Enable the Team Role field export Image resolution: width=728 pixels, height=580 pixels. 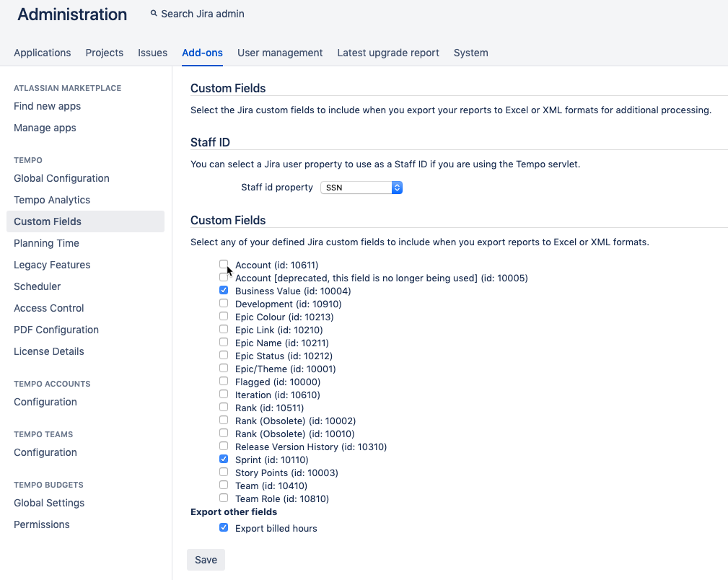click(x=224, y=498)
